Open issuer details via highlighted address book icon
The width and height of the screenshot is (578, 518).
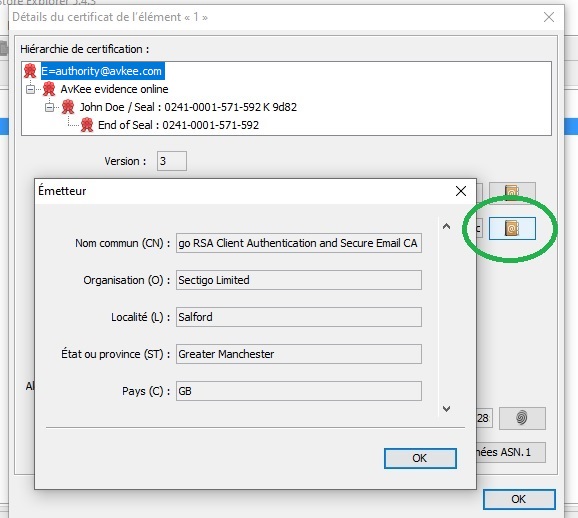pyautogui.click(x=512, y=229)
